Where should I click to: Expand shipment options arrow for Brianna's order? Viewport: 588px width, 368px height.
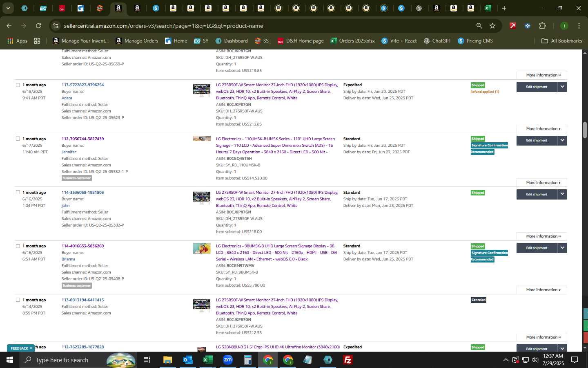pyautogui.click(x=562, y=248)
